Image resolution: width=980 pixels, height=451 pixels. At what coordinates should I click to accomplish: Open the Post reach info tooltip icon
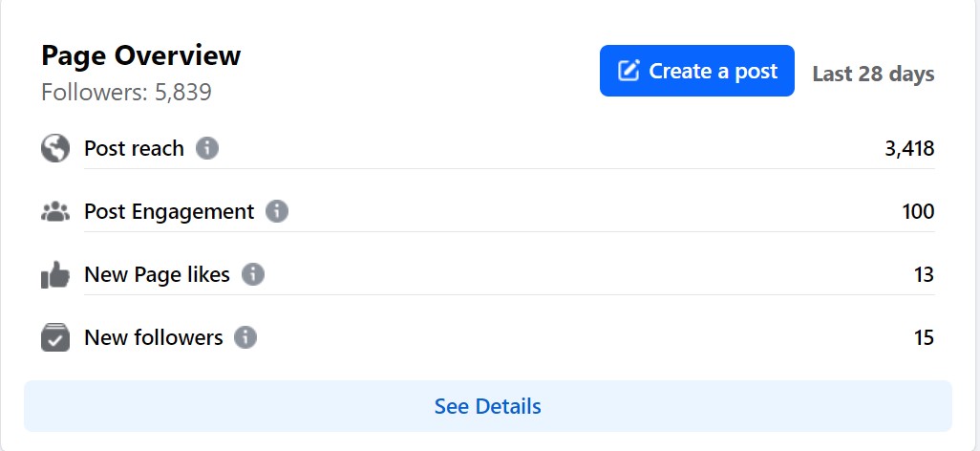tap(207, 148)
